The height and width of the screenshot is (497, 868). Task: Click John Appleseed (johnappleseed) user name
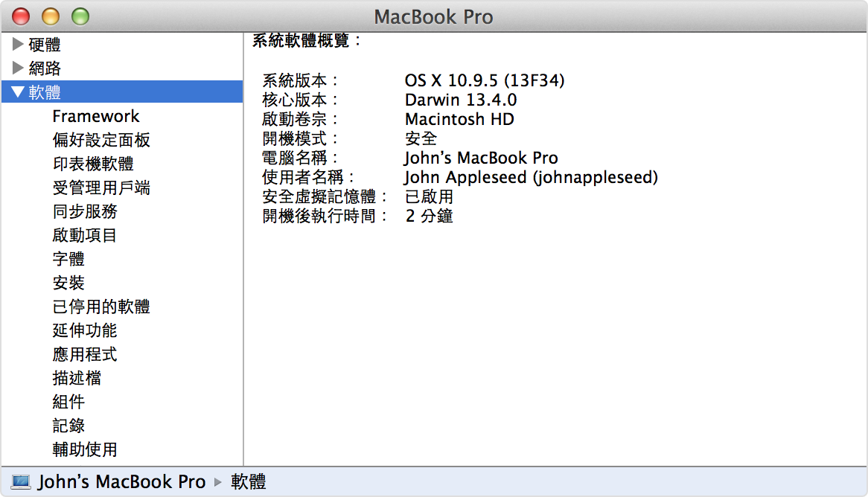point(532,178)
